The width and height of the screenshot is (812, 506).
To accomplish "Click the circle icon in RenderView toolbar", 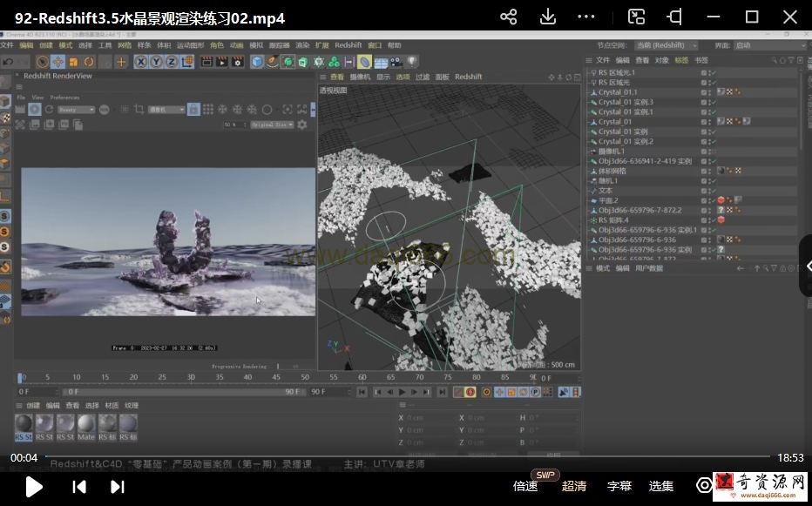I will [x=267, y=109].
